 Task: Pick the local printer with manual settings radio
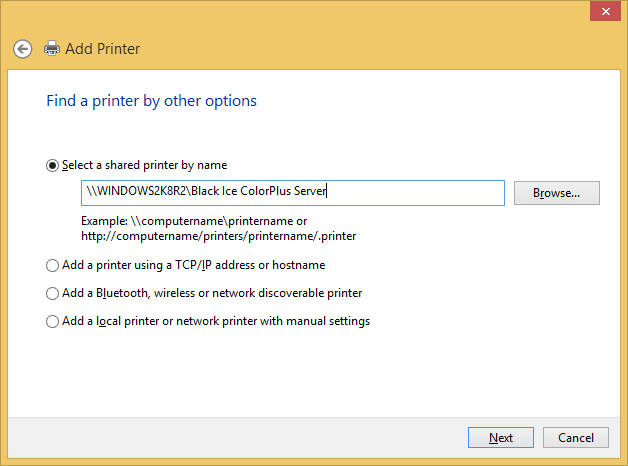tap(52, 321)
